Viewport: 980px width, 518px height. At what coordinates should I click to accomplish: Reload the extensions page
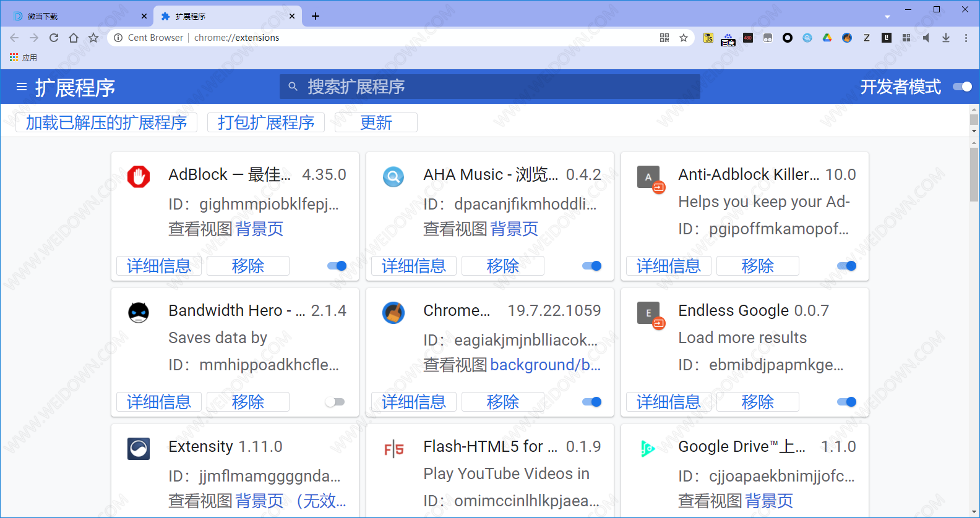54,38
